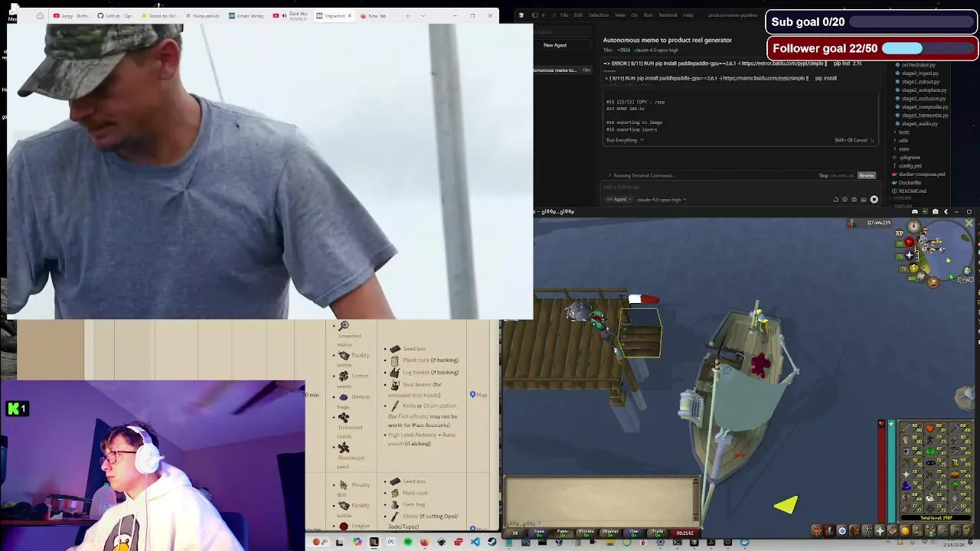Open the Selection menu in editor
The image size is (980, 551).
pos(599,15)
